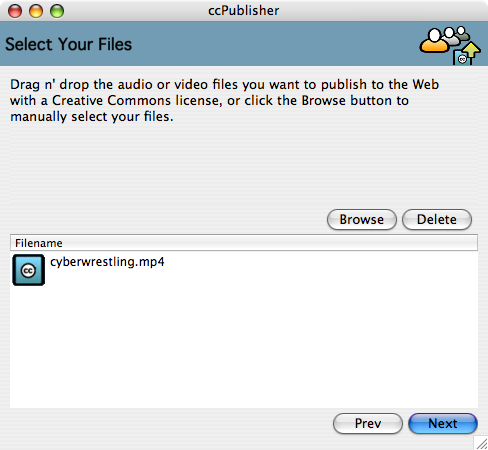Open the Browse file picker

pos(362,219)
